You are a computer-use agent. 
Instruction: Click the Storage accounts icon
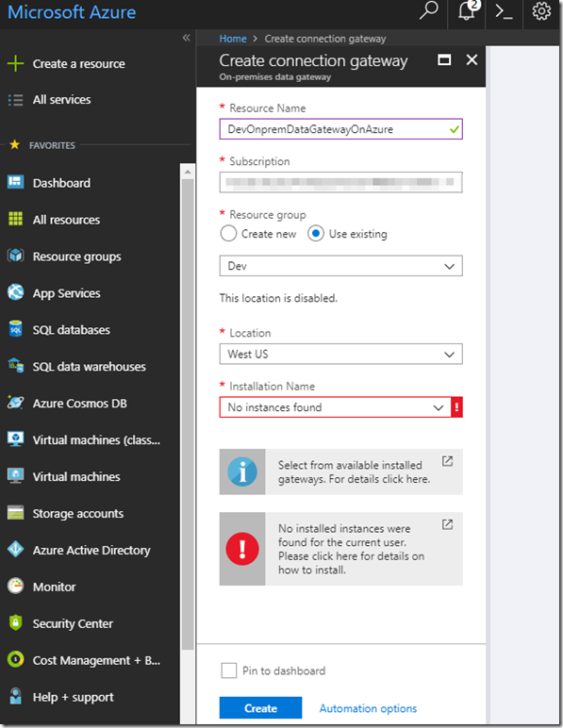click(15, 513)
